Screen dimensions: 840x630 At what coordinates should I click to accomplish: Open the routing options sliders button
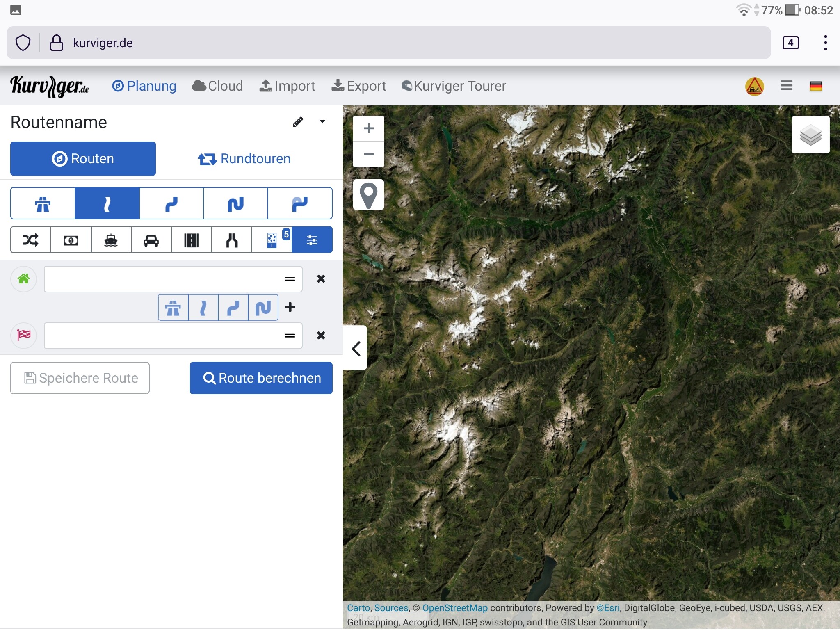pos(312,240)
